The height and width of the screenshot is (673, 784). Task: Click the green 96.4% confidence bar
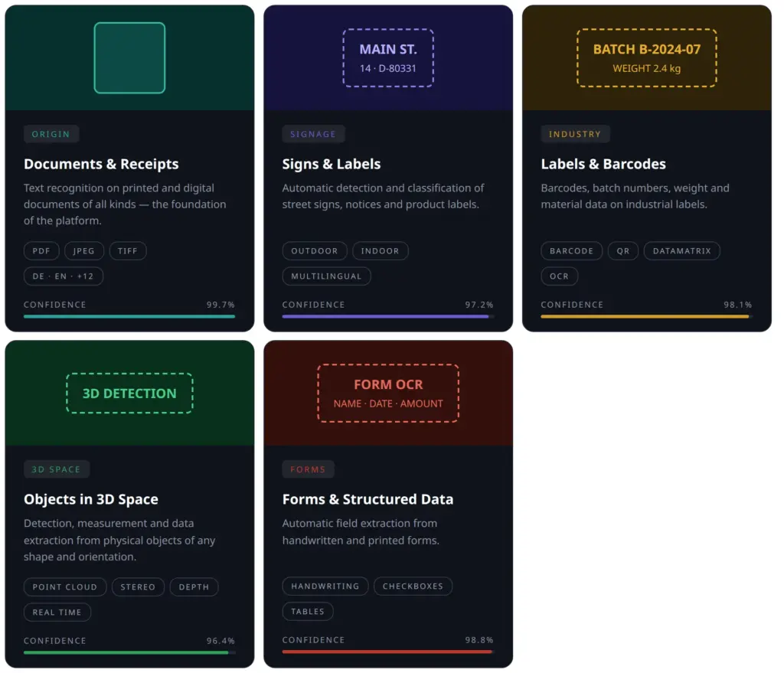tap(129, 652)
